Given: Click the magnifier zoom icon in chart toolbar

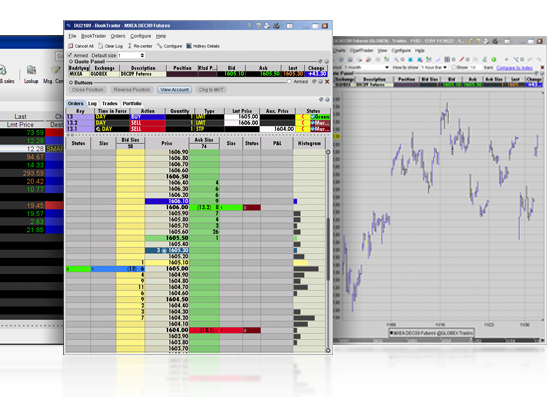Looking at the screenshot, I should pos(396,59).
